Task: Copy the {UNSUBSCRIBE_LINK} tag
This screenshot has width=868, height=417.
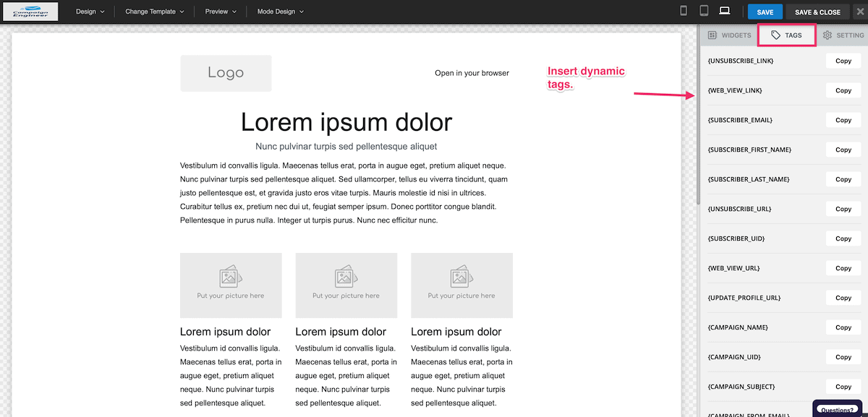Action: pos(843,61)
